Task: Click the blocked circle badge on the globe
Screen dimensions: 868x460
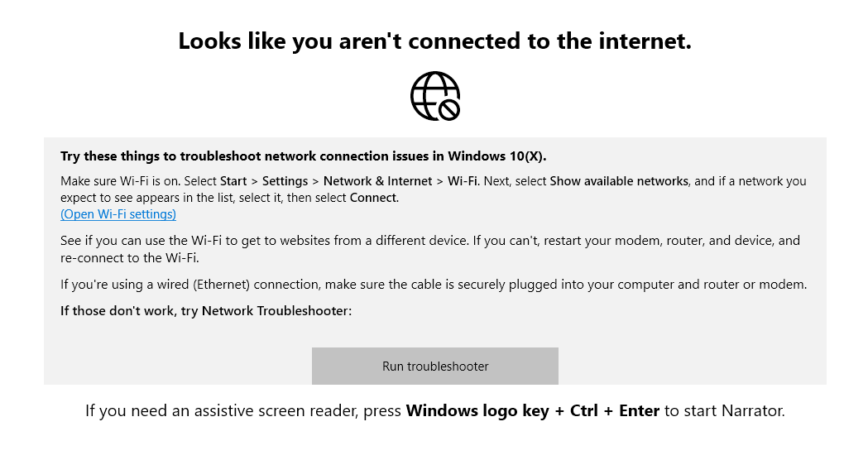Action: point(449,109)
